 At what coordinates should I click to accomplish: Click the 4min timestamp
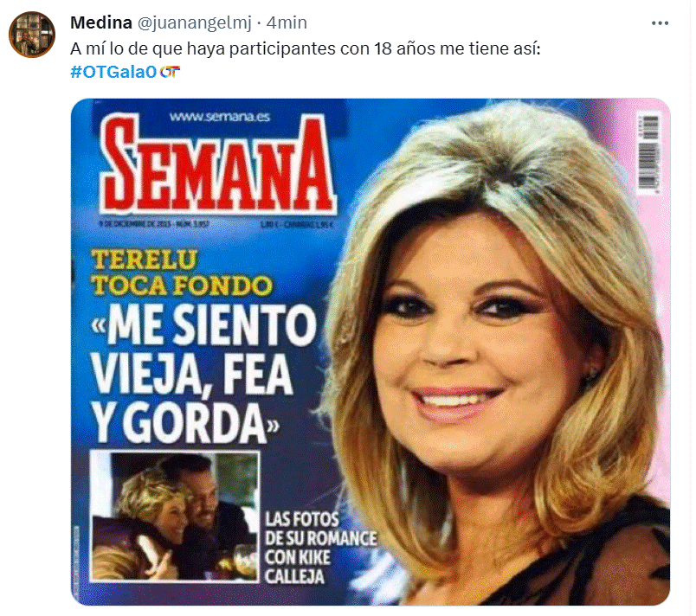(287, 22)
